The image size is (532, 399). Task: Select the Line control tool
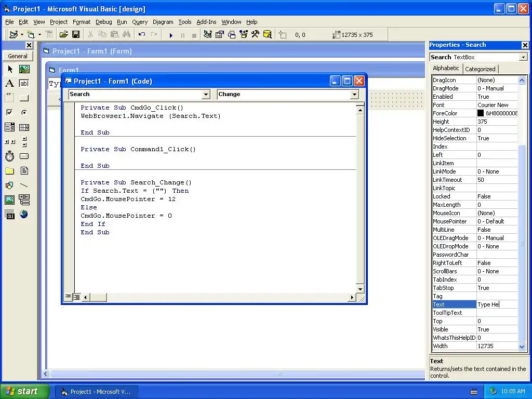coord(24,185)
